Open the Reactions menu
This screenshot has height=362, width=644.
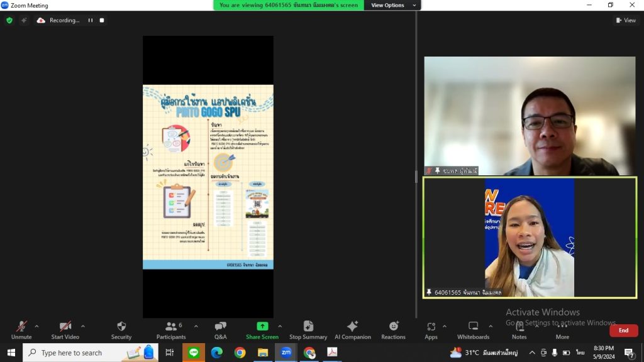click(393, 331)
